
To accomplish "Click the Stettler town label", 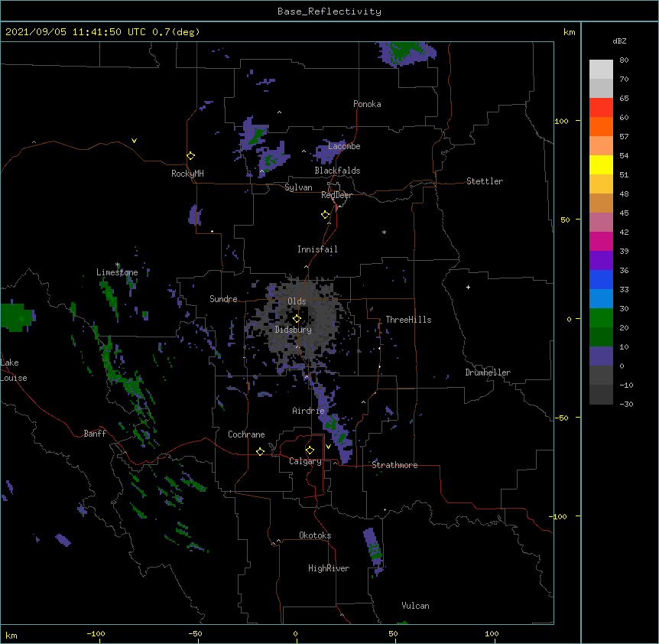I will (485, 181).
